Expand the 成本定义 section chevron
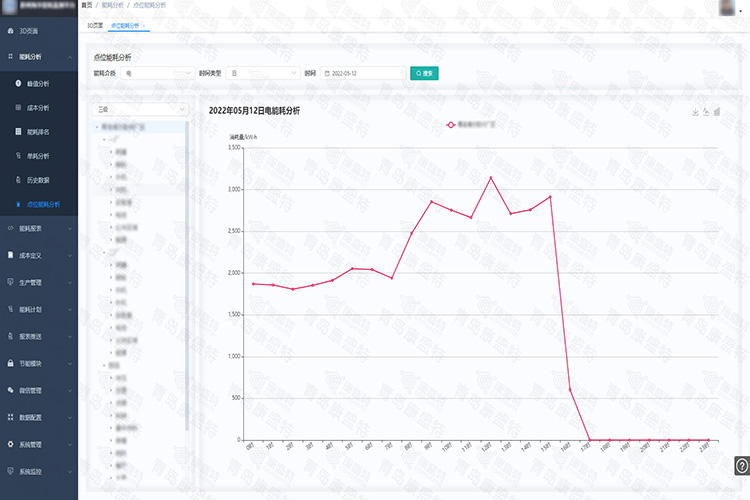Image resolution: width=750 pixels, height=500 pixels. click(70, 256)
